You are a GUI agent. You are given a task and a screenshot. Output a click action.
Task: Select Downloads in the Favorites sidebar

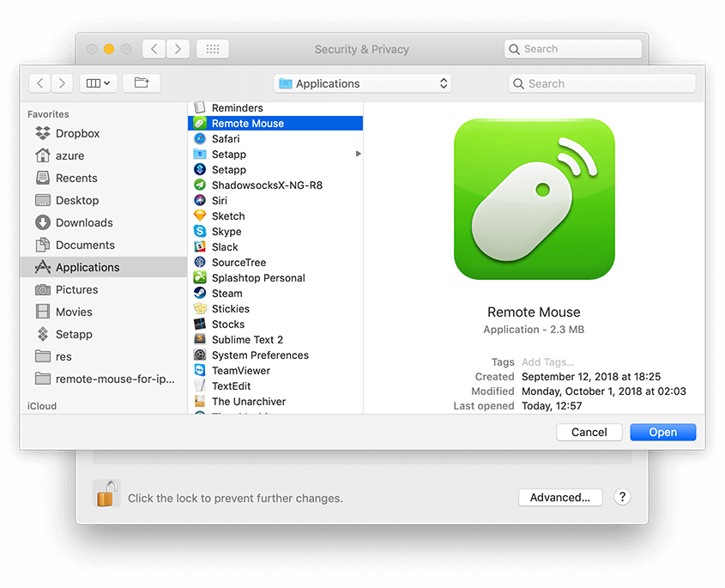click(84, 223)
